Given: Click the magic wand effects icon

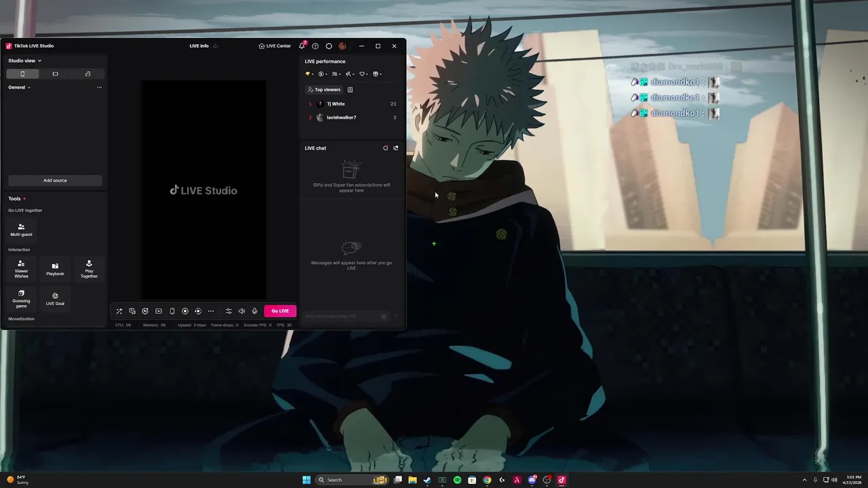Looking at the screenshot, I should coord(119,311).
